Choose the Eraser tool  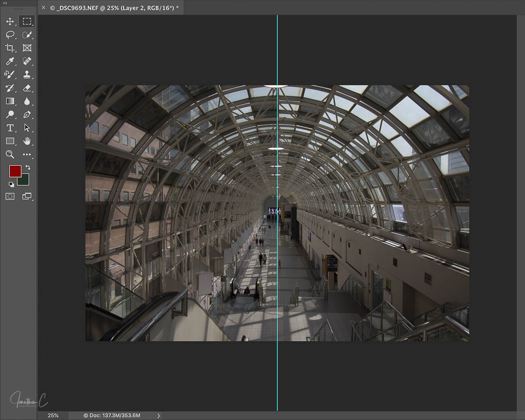pos(27,88)
